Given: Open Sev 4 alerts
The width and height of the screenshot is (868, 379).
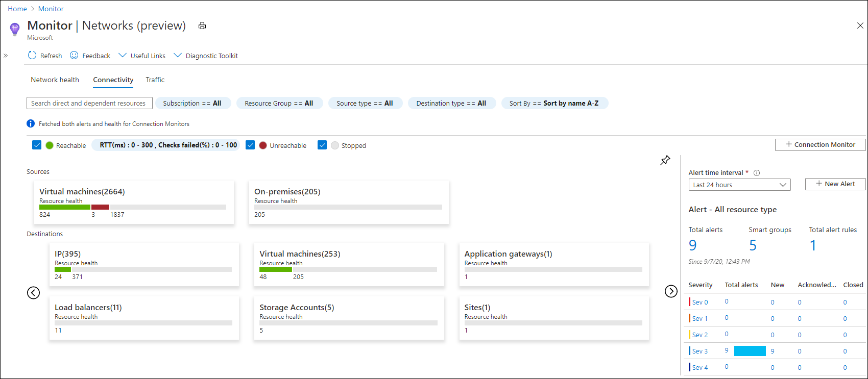Looking at the screenshot, I should coord(700,367).
